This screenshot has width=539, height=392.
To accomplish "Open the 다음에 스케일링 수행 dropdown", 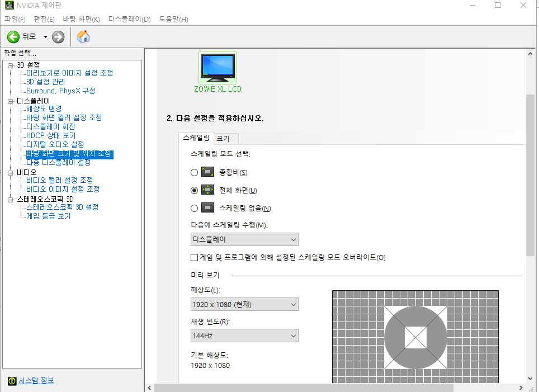I will [244, 239].
